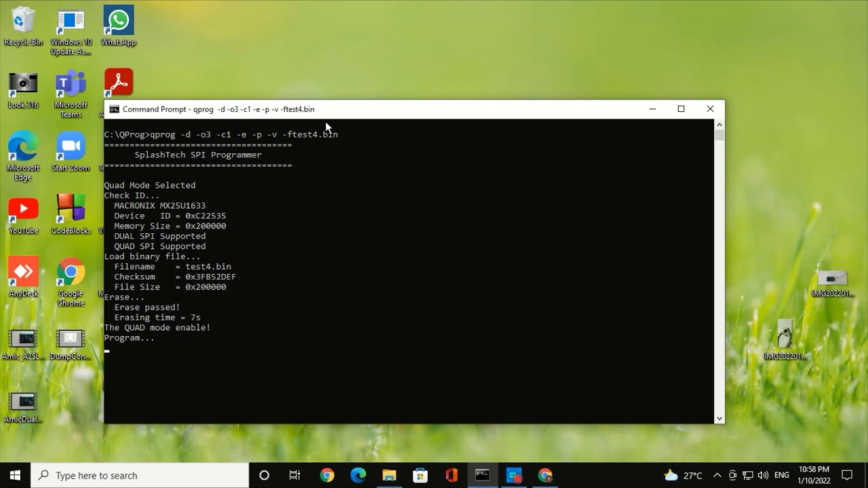Screen dimensions: 868x488
Task: Click the 'SplashTech SPI Programmer' heading
Action: pyautogui.click(x=198, y=155)
